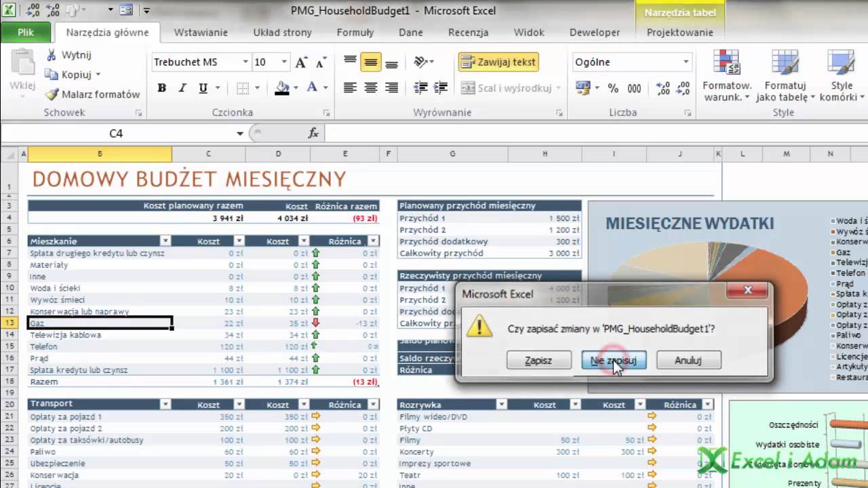Toggle Zawijaj tekst wrap text
The image size is (868, 488).
(498, 62)
